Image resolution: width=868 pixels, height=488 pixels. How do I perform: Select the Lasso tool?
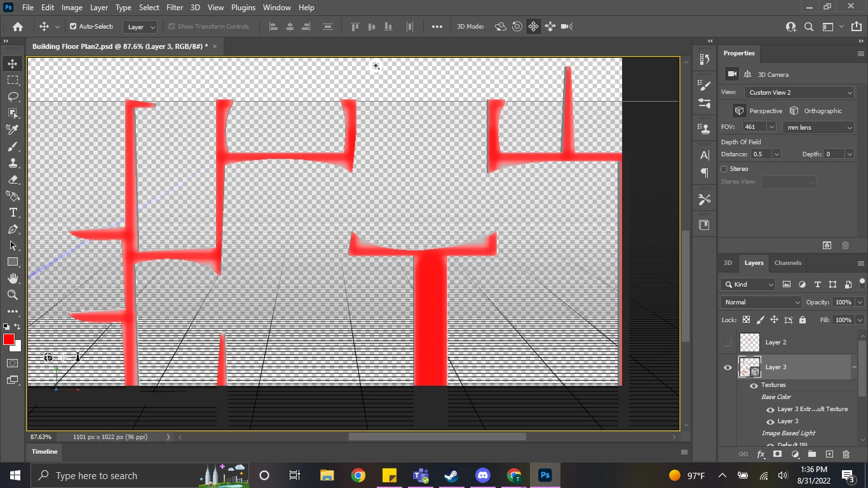pos(13,97)
